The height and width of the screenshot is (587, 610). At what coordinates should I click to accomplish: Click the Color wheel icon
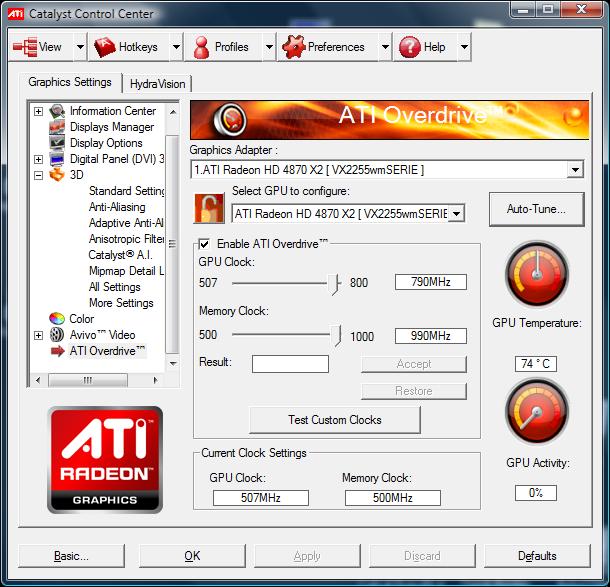[x=57, y=319]
